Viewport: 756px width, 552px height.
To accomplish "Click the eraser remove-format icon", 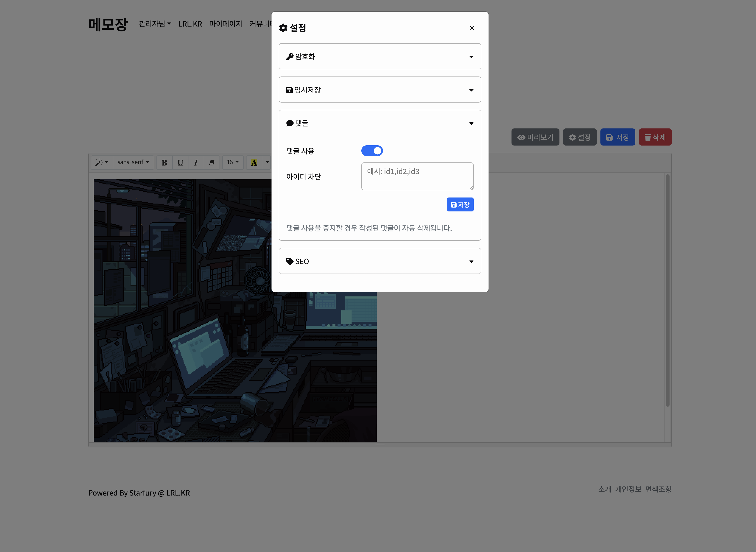I will point(212,163).
